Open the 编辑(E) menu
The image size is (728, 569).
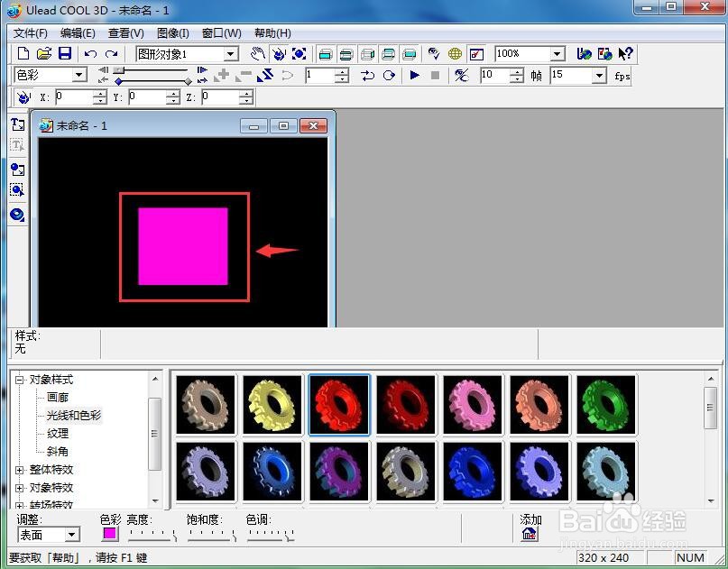pyautogui.click(x=78, y=33)
